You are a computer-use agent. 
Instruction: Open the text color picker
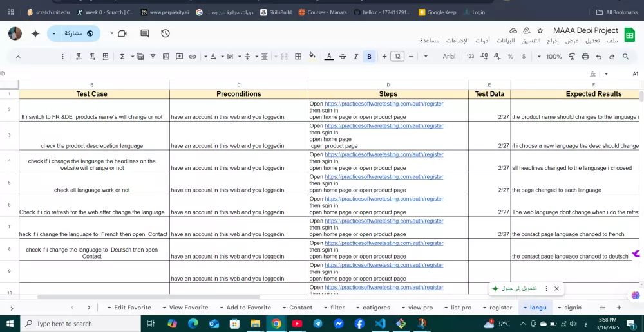[x=329, y=57]
